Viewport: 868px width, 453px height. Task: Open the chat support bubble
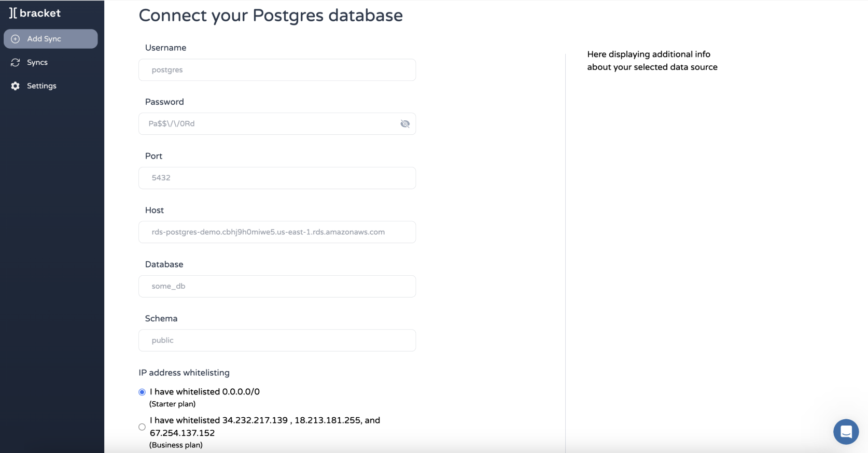click(846, 431)
